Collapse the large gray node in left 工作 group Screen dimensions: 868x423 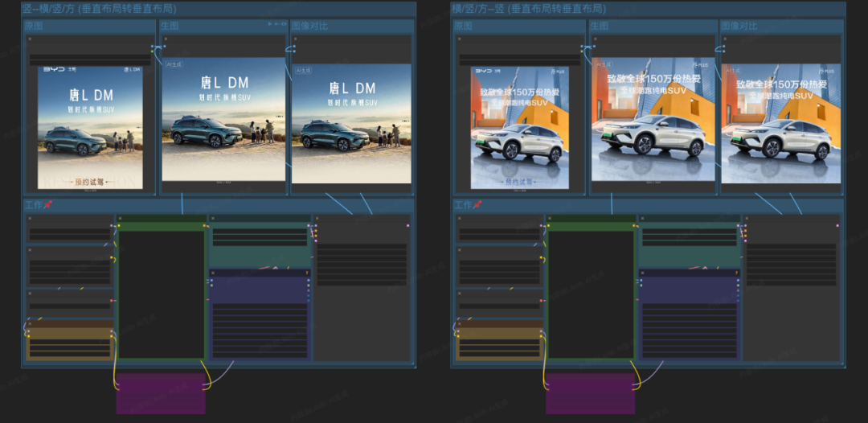317,218
